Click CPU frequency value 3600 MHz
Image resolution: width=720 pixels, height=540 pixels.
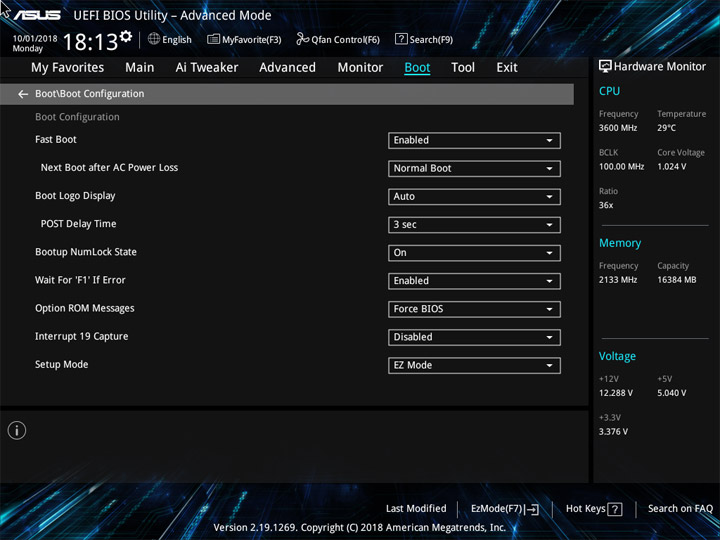[618, 128]
